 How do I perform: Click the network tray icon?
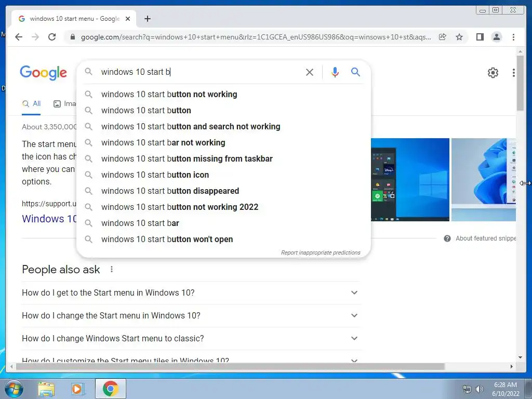coord(467,389)
